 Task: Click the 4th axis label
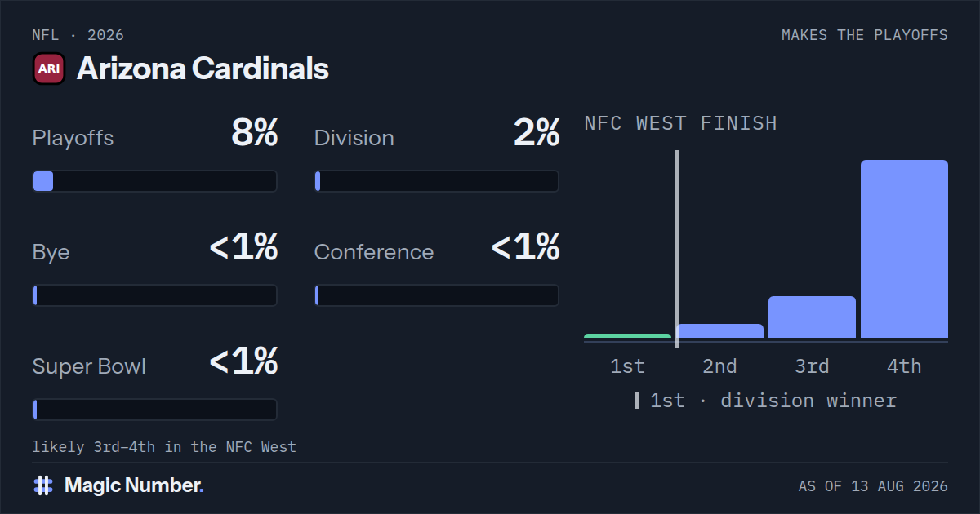[904, 366]
